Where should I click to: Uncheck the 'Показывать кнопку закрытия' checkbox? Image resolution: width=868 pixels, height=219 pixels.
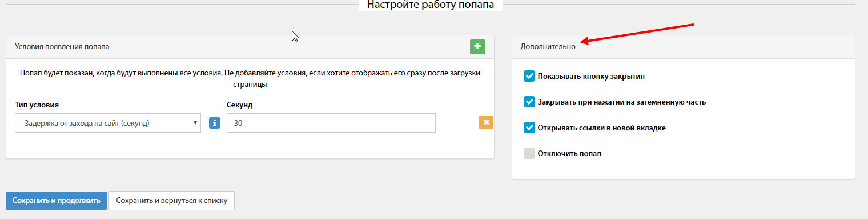(x=529, y=76)
